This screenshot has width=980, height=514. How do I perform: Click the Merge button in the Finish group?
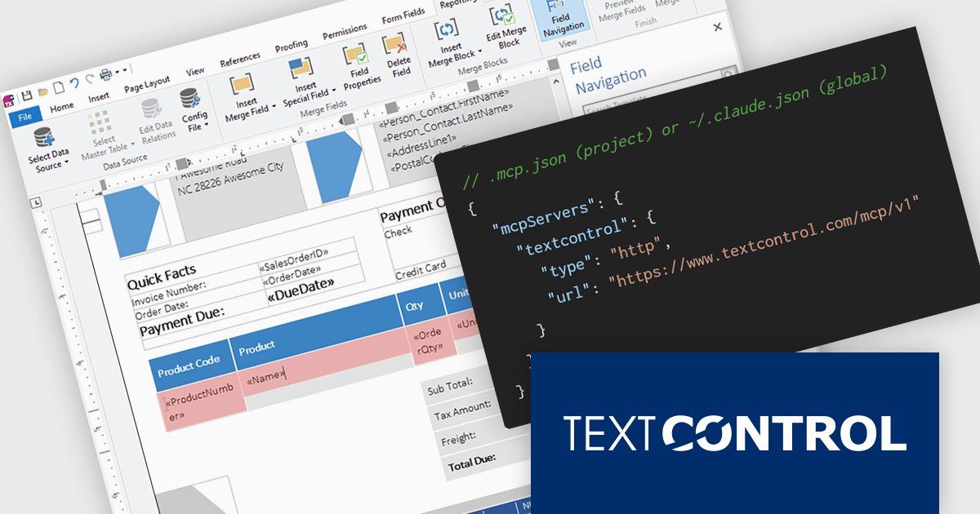point(667,4)
